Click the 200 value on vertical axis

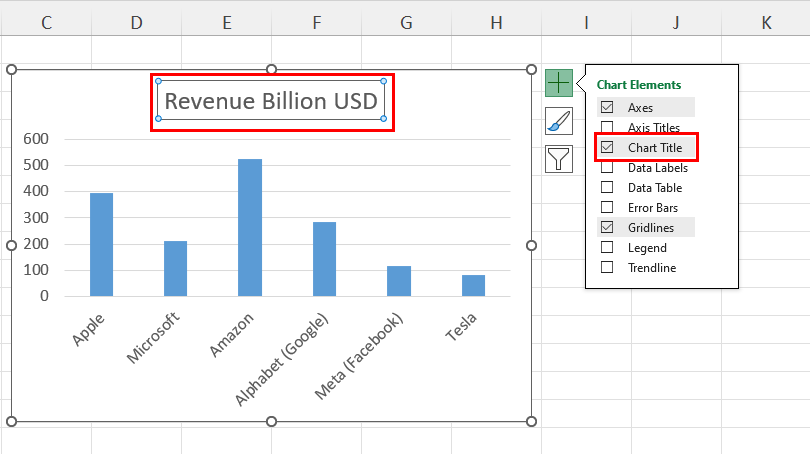tap(36, 244)
